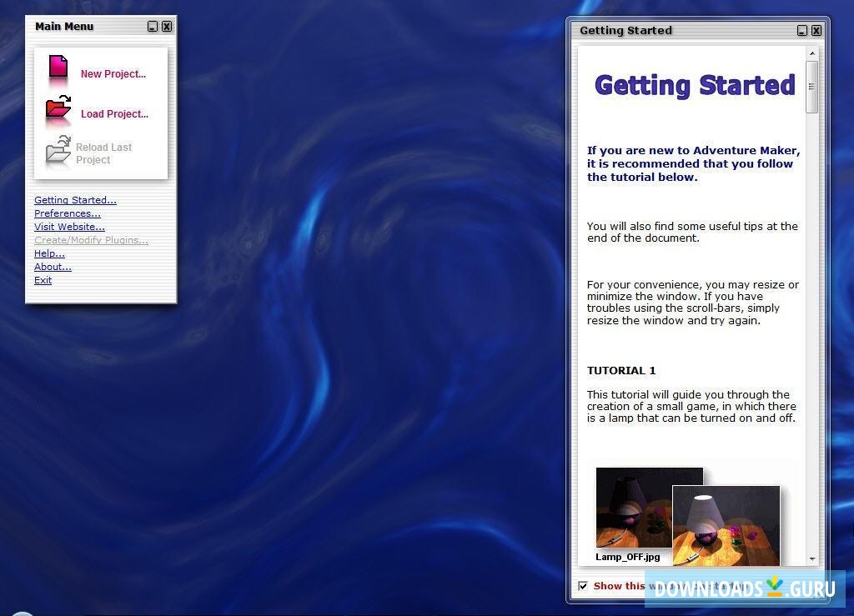Click the 'This tutorial will guide you' paragraph
The height and width of the screenshot is (616, 854).
point(691,407)
